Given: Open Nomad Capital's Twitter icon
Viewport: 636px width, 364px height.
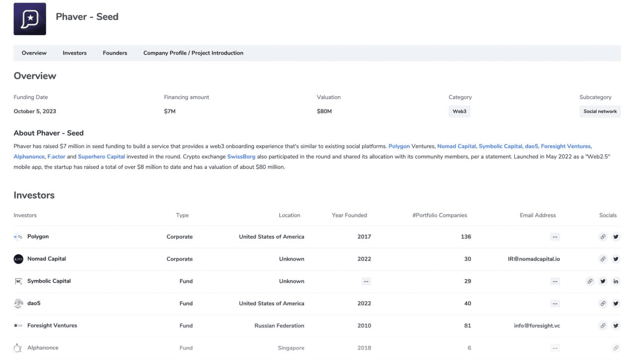Looking at the screenshot, I should click(616, 259).
